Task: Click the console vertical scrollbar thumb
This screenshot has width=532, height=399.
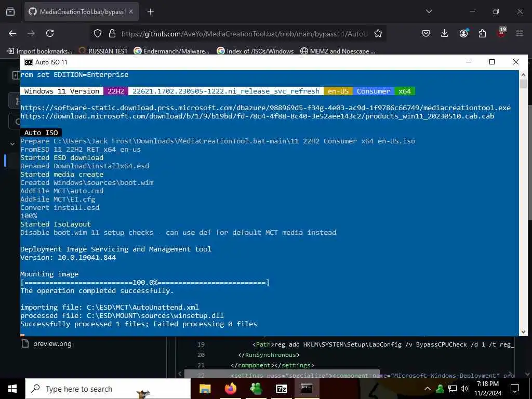Action: [x=523, y=84]
